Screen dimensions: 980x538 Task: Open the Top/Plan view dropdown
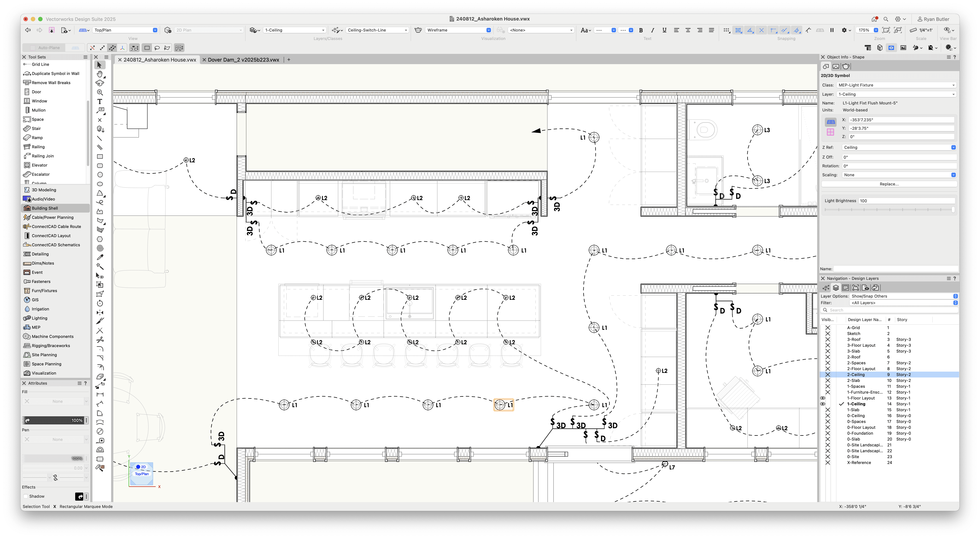point(125,30)
